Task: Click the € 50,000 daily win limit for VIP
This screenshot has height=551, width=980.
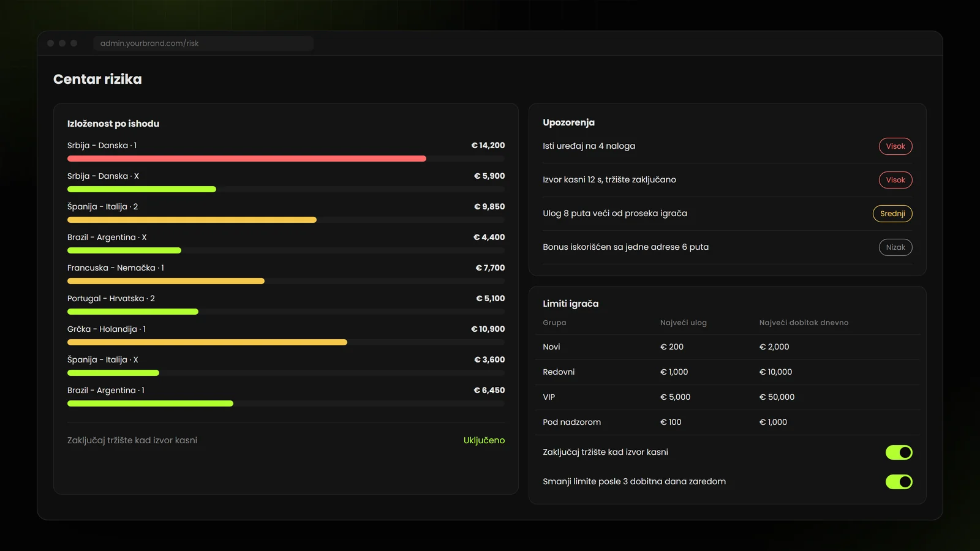Action: (777, 397)
